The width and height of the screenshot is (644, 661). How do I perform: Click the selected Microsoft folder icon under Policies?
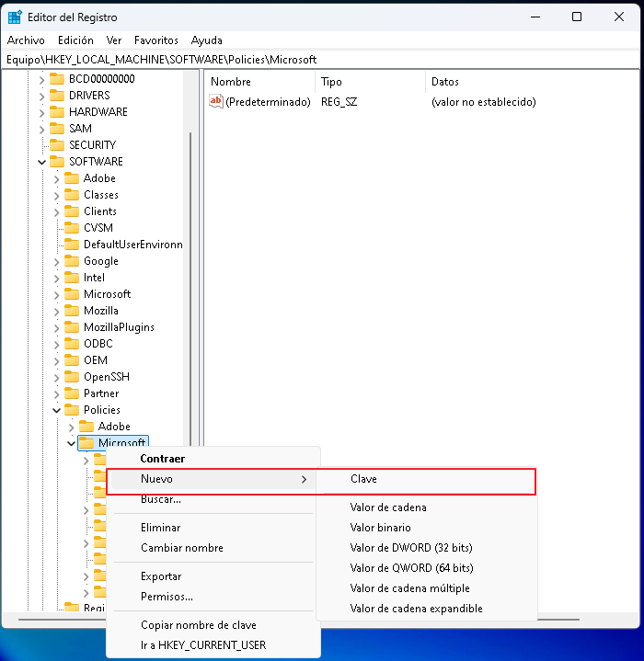click(86, 442)
